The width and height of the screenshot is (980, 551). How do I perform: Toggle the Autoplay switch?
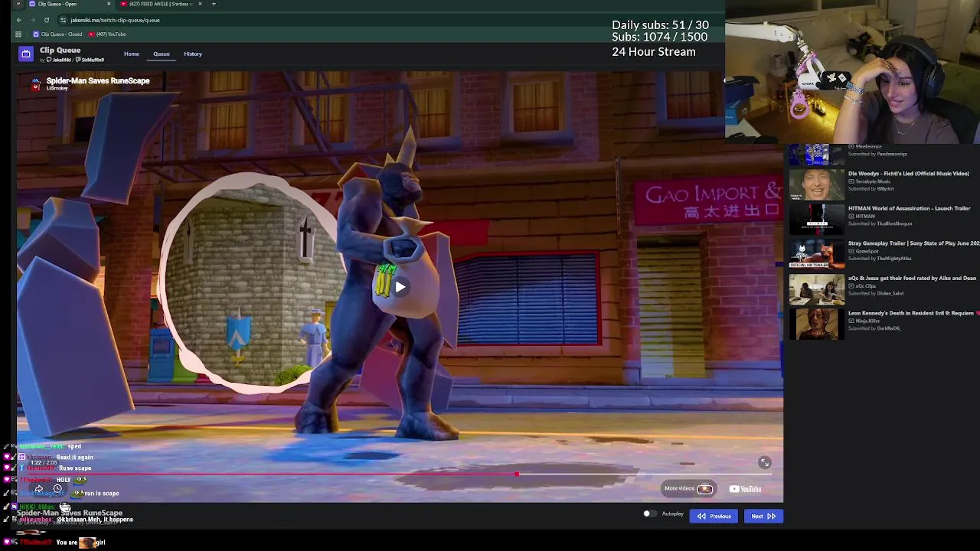(x=648, y=514)
